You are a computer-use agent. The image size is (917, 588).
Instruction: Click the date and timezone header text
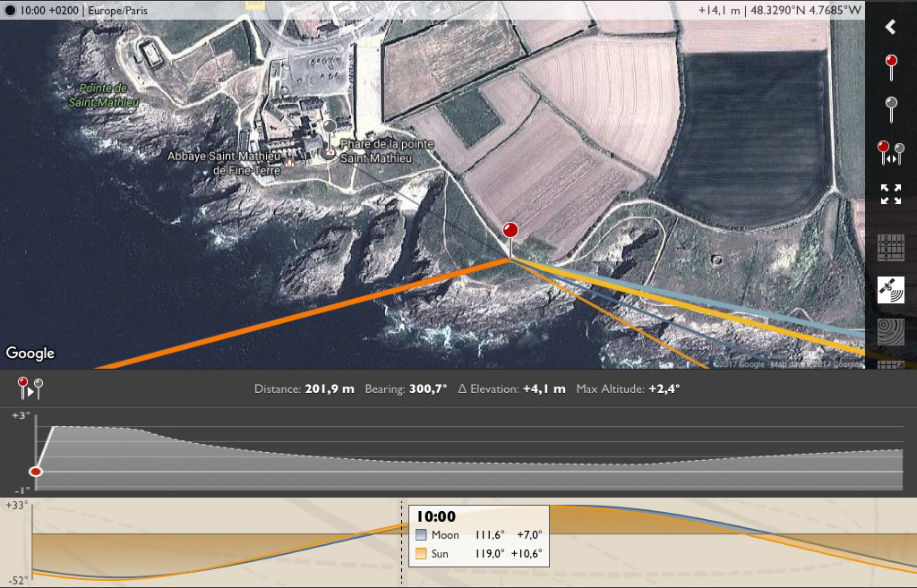(83, 11)
